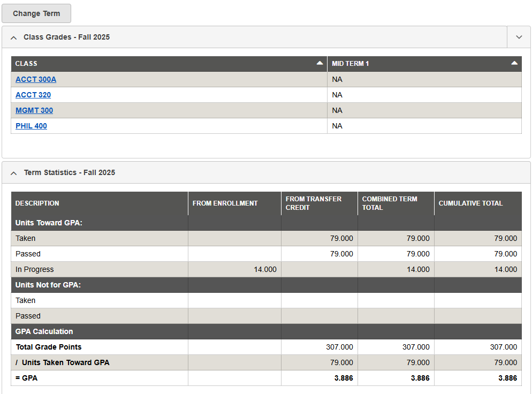The image size is (532, 394).
Task: Click the Cumulative Total GPA value 3.886
Action: (507, 378)
